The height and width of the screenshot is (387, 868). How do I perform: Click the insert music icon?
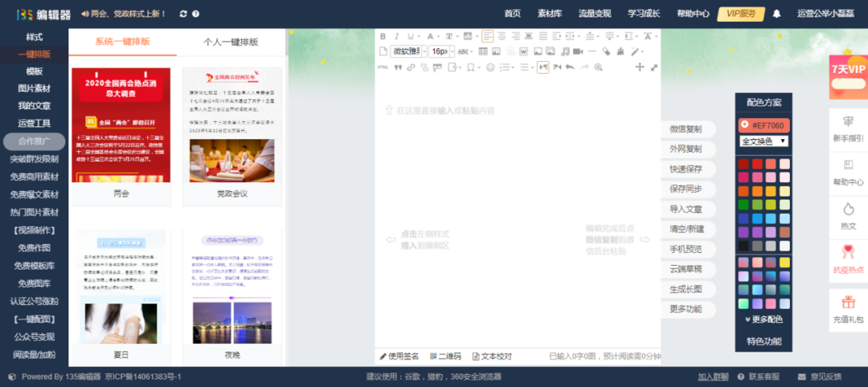(566, 51)
